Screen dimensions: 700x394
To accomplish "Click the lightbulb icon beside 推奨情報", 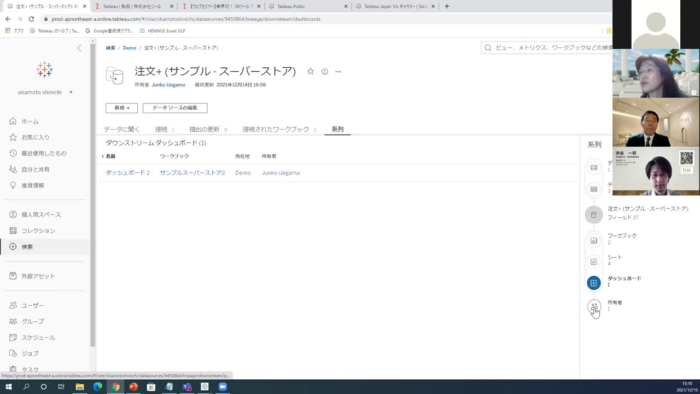I will coord(13,185).
